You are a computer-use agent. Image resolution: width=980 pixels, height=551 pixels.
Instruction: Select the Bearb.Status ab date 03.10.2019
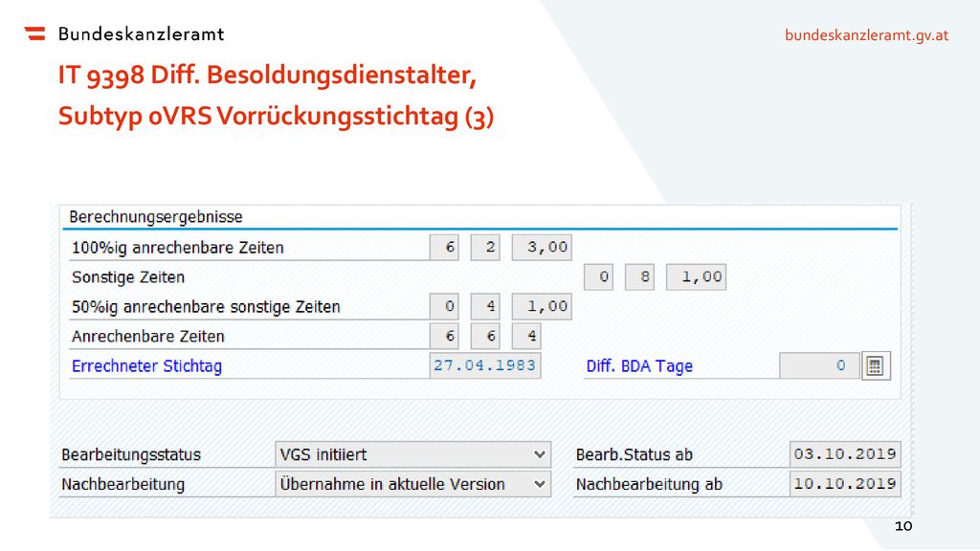[845, 454]
